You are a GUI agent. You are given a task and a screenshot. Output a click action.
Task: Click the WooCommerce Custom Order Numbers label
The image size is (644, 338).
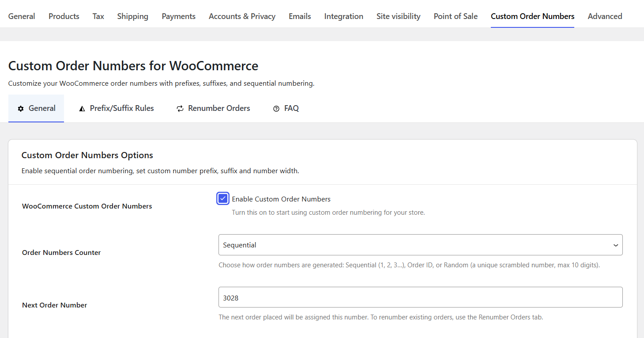(87, 206)
